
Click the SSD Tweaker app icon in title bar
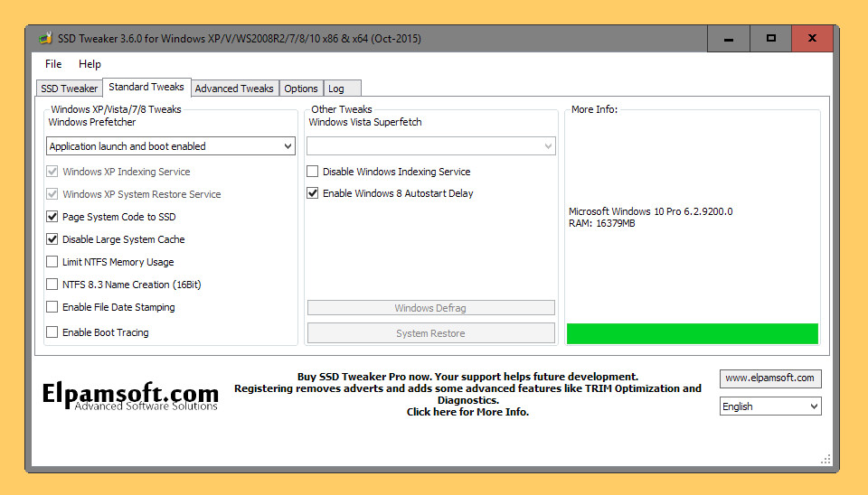pos(45,38)
